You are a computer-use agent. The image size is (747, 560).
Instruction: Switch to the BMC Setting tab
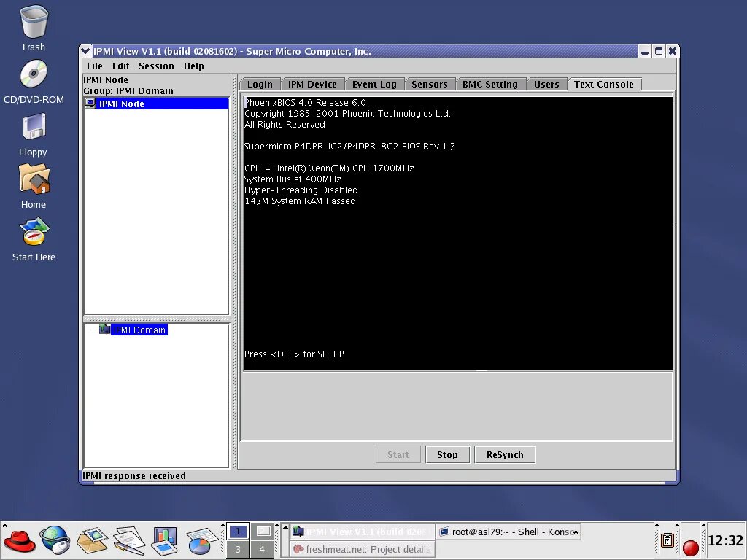click(x=490, y=85)
